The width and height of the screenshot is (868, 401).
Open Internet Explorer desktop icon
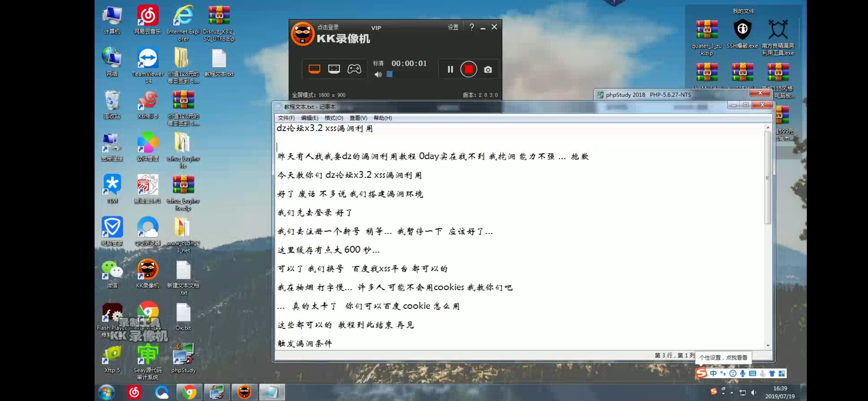coord(183,23)
